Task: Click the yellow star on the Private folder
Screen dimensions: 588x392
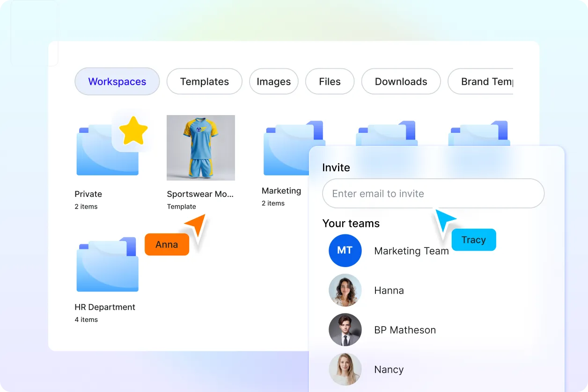Action: click(x=133, y=131)
